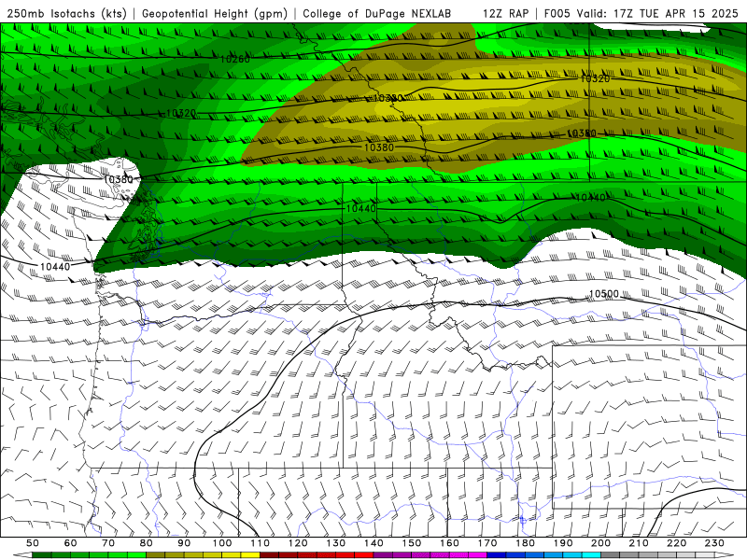Click the color bar label 200
This screenshot has height=560, width=747.
pos(600,543)
